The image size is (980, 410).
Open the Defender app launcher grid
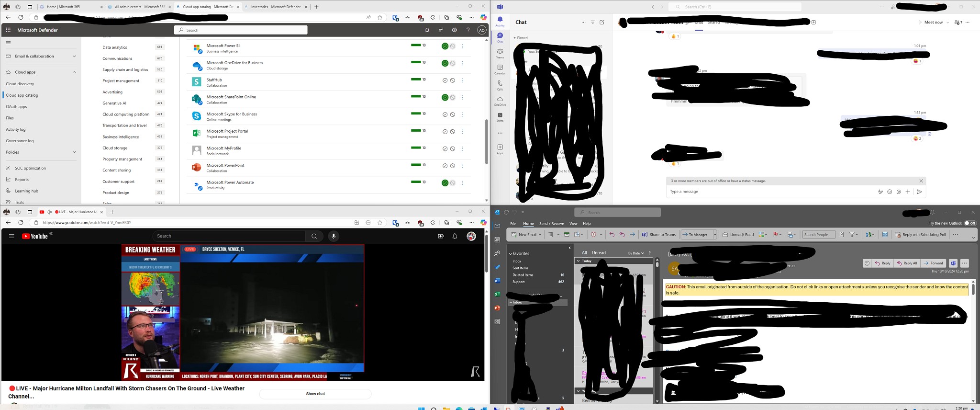pos(8,30)
